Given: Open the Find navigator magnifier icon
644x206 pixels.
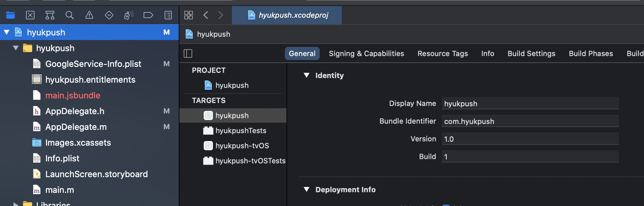Looking at the screenshot, I should [x=70, y=15].
